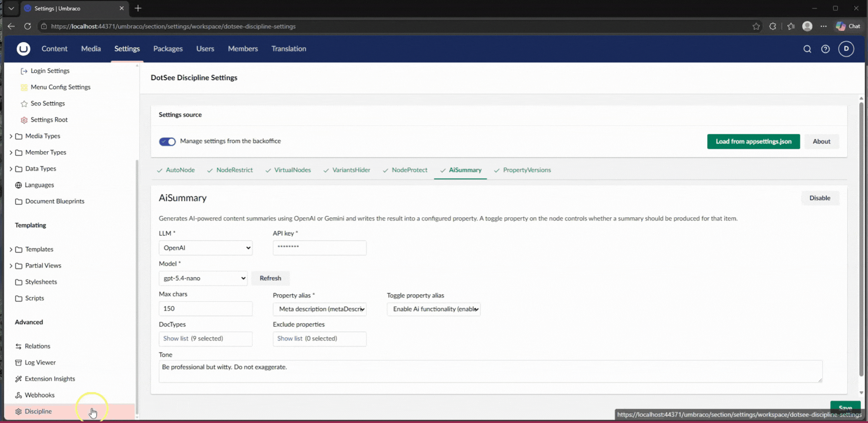Image resolution: width=868 pixels, height=423 pixels.
Task: Switch to the NodeProtect tab
Action: (405, 170)
